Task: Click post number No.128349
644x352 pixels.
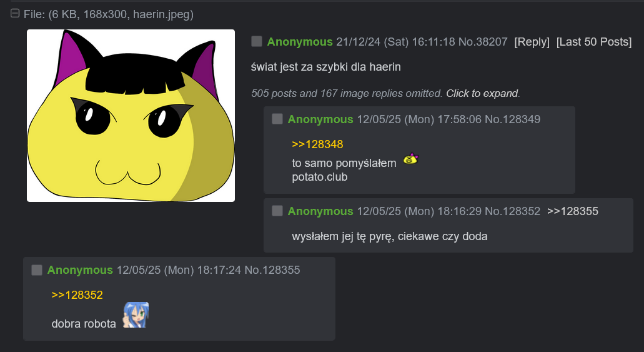Action: (x=513, y=119)
